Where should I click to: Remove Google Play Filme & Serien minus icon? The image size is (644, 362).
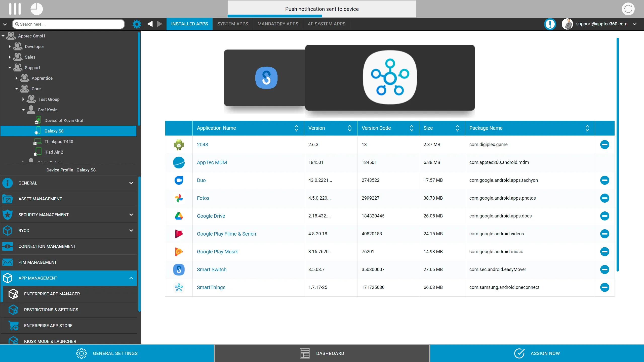click(605, 234)
